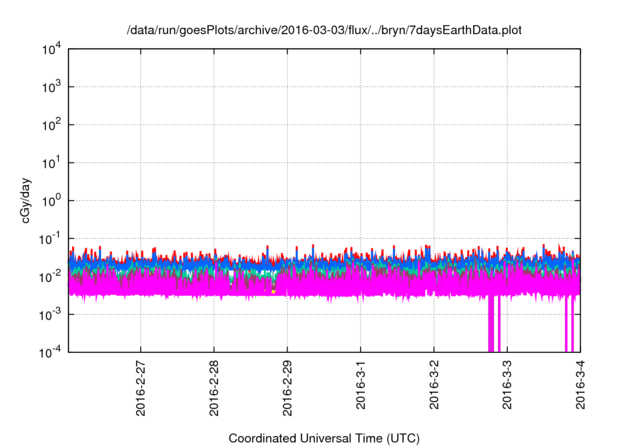Select the 10^-1 y-axis tick label
The image size is (640, 448).
(x=50, y=239)
